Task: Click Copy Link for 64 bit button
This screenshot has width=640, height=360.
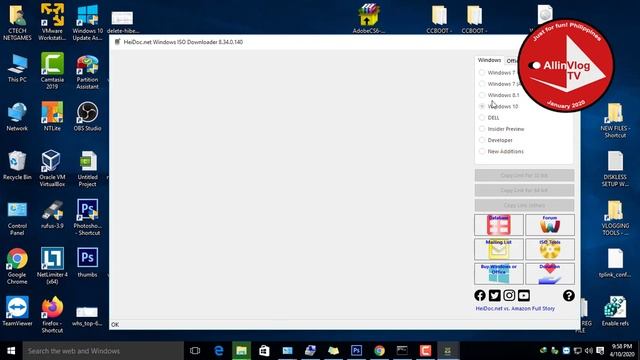Action: (524, 190)
